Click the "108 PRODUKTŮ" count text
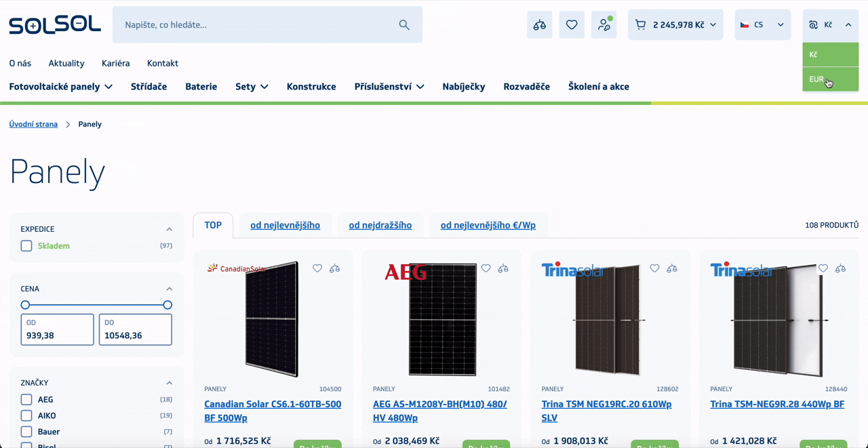This screenshot has height=448, width=868. pos(832,225)
